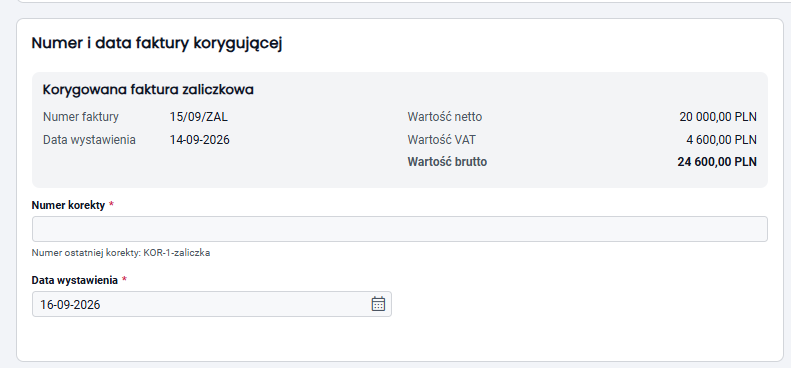Click the Numer i data faktury korygującej title
Viewport: 791px width, 368px height.
156,43
